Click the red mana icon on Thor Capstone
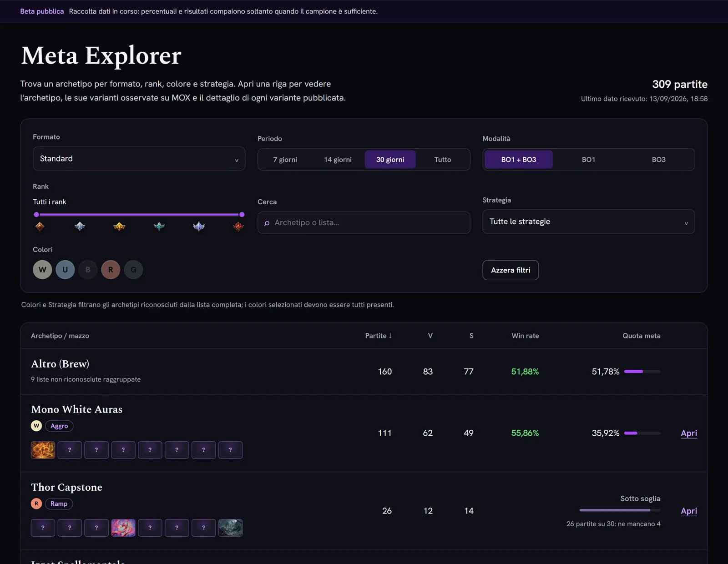 [x=36, y=504]
